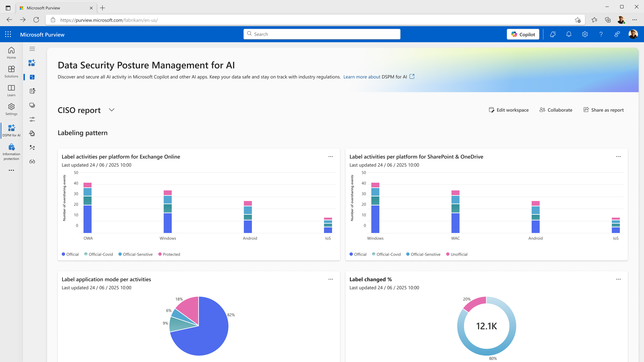Go back in browser
Image resolution: width=644 pixels, height=362 pixels.
9,20
